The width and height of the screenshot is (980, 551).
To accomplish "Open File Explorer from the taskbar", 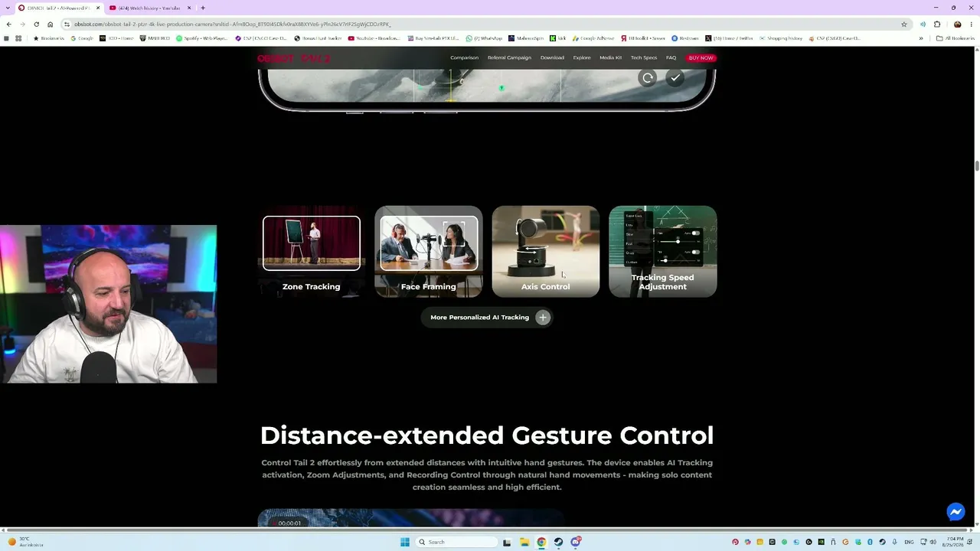I will pyautogui.click(x=524, y=542).
